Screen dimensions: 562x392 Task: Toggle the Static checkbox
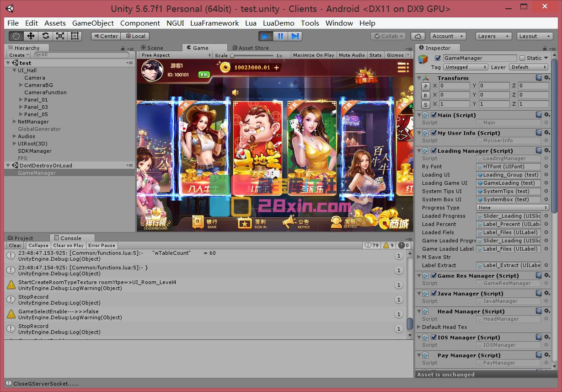[x=522, y=58]
